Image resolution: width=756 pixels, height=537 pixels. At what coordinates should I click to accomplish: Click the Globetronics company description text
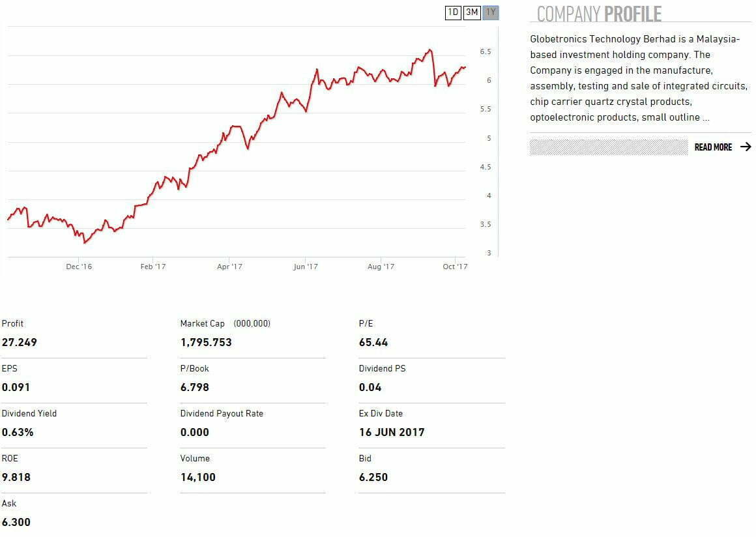pyautogui.click(x=637, y=78)
